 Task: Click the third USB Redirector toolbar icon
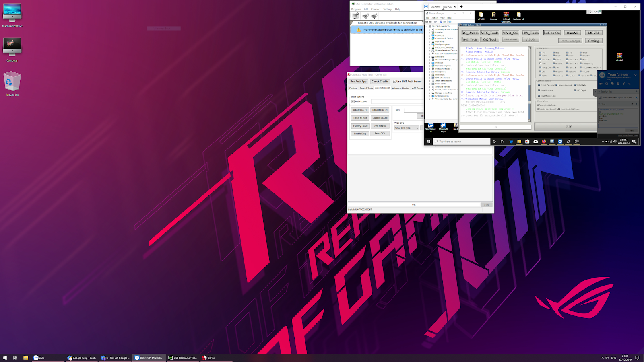tap(374, 16)
